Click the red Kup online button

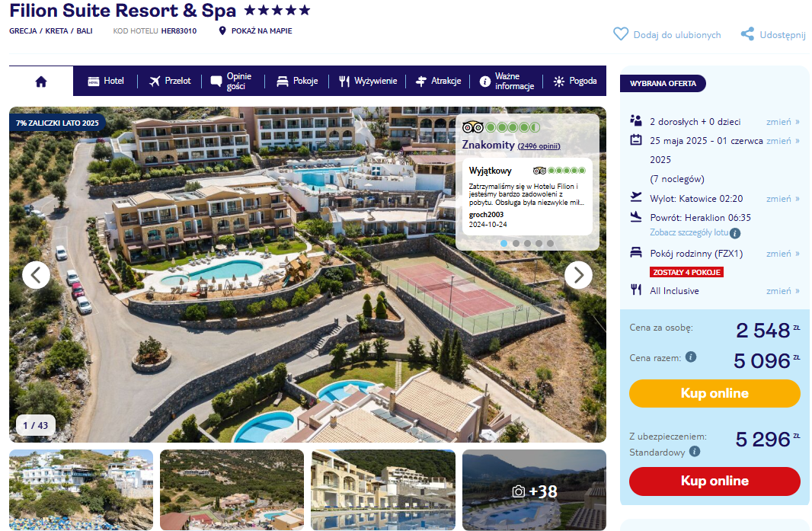(x=714, y=481)
